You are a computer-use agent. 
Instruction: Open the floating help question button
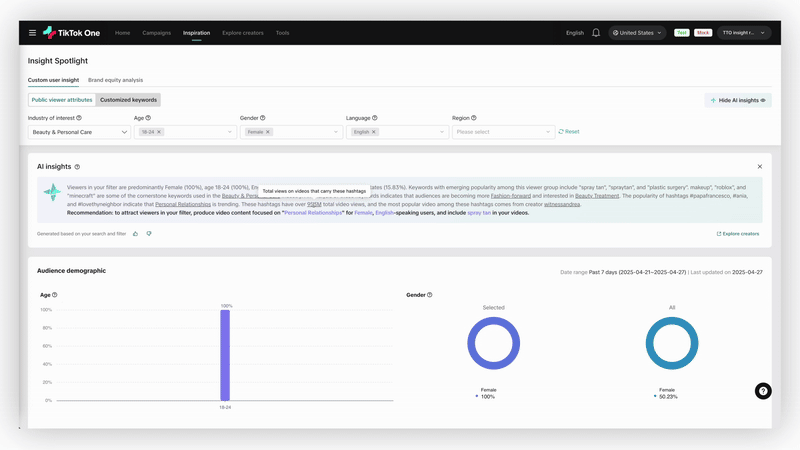coord(763,391)
